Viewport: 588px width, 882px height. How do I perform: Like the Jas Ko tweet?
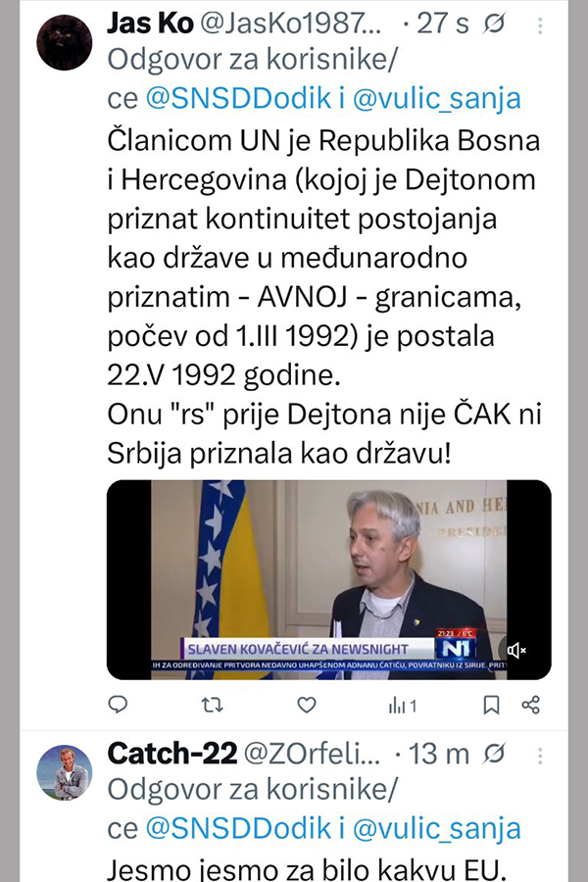click(307, 705)
